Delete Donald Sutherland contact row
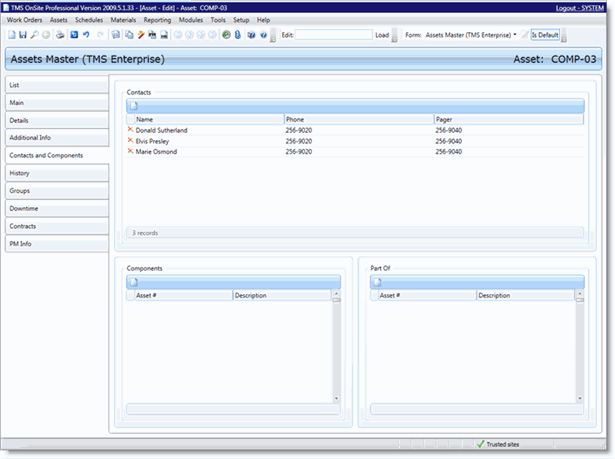This screenshot has height=459, width=615. click(x=130, y=129)
